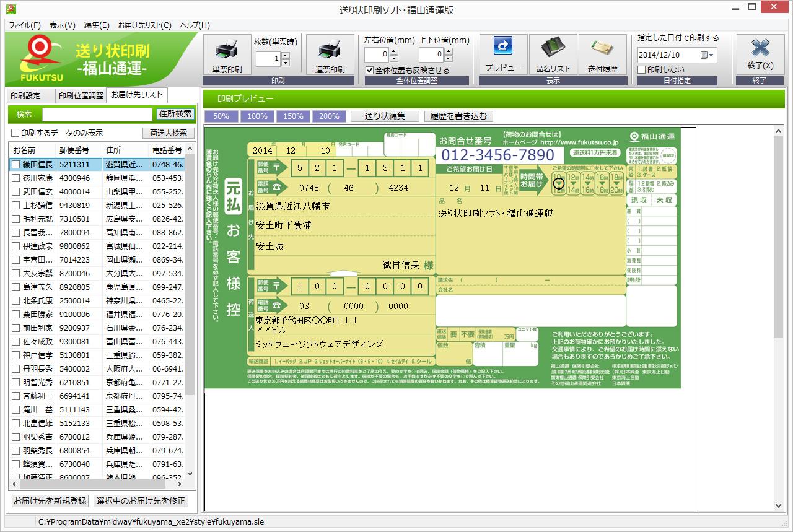793x532 pixels.
Task: Click 荷送人検索 button
Action: pos(169,133)
